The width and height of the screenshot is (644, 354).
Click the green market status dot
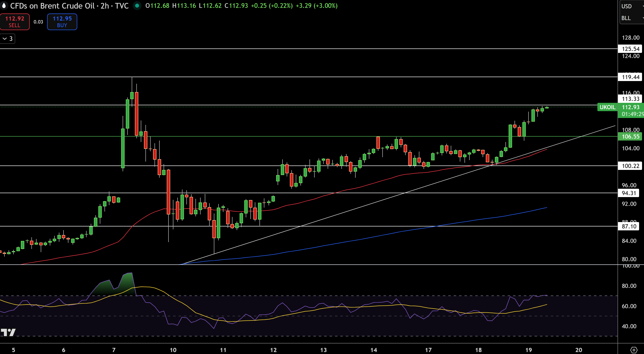pos(137,5)
